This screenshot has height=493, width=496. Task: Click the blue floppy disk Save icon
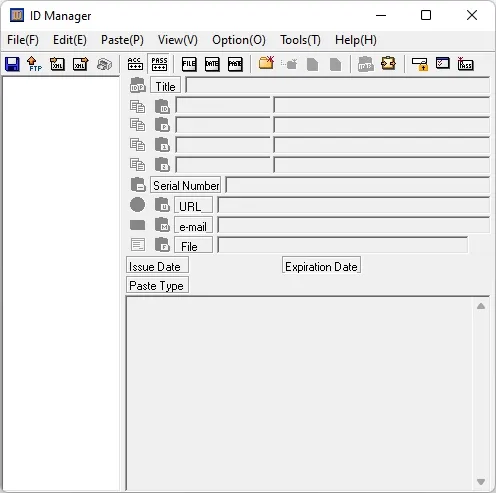coord(12,64)
